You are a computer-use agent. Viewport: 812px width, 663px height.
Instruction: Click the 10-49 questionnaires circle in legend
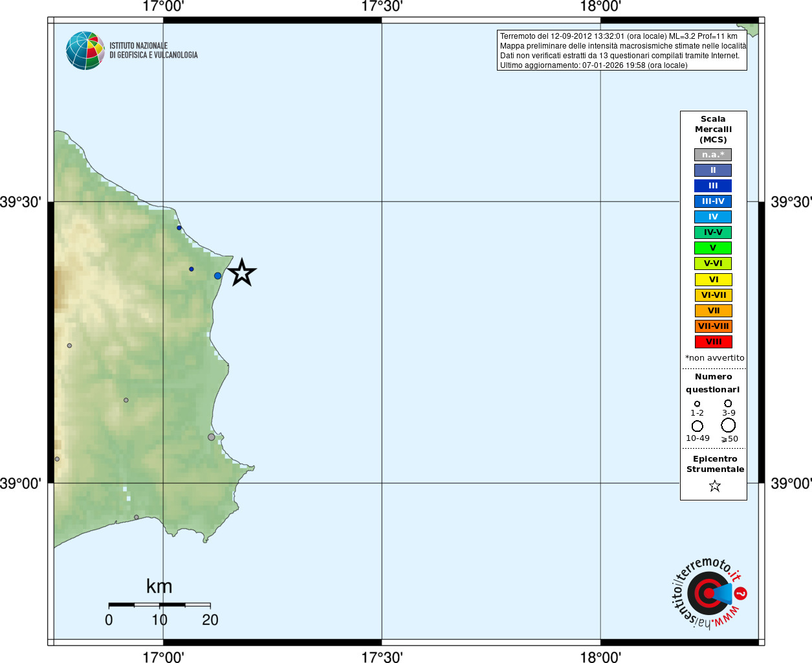click(697, 426)
